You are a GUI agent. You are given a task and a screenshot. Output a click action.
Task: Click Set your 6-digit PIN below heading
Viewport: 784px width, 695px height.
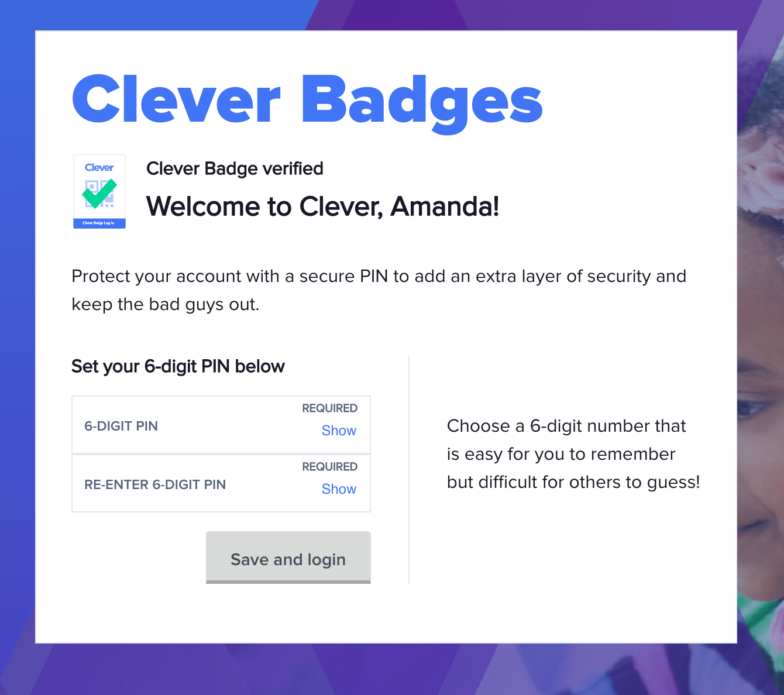(x=178, y=366)
